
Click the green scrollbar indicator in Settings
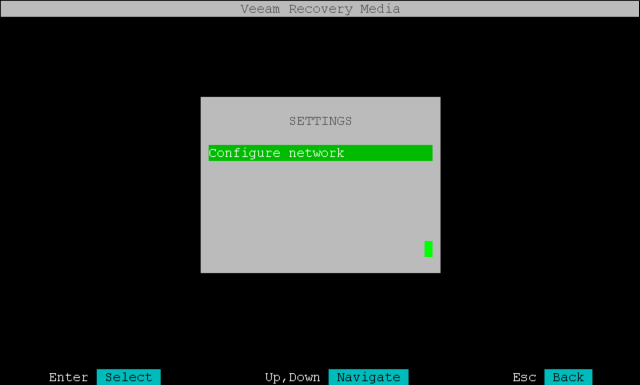(429, 249)
